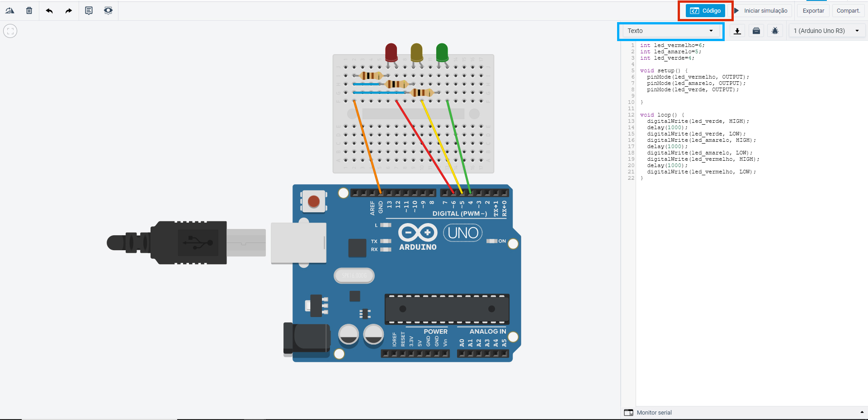The image size is (868, 420).
Task: Open the Código code panel
Action: 705,10
